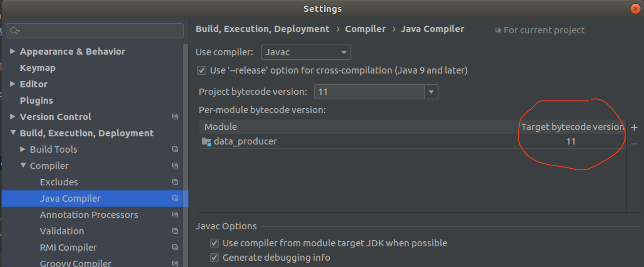Click the settings search input field
This screenshot has height=267, width=644.
click(95, 31)
